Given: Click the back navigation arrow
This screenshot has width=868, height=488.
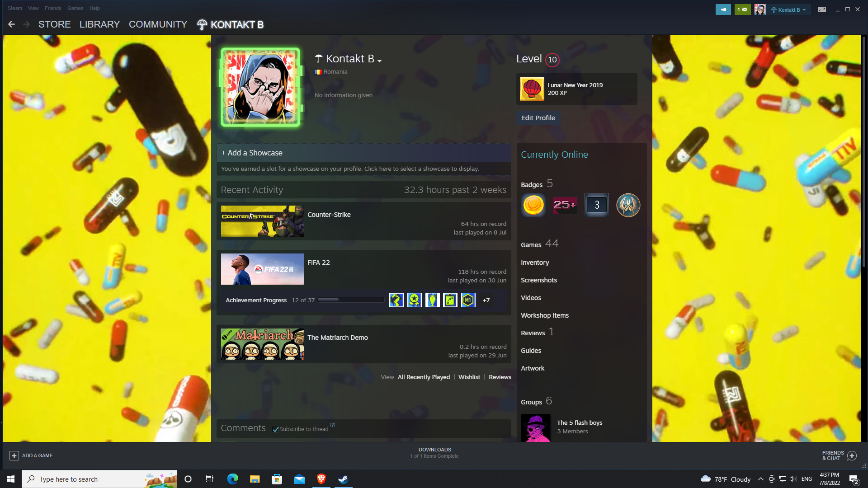Looking at the screenshot, I should coord(12,24).
